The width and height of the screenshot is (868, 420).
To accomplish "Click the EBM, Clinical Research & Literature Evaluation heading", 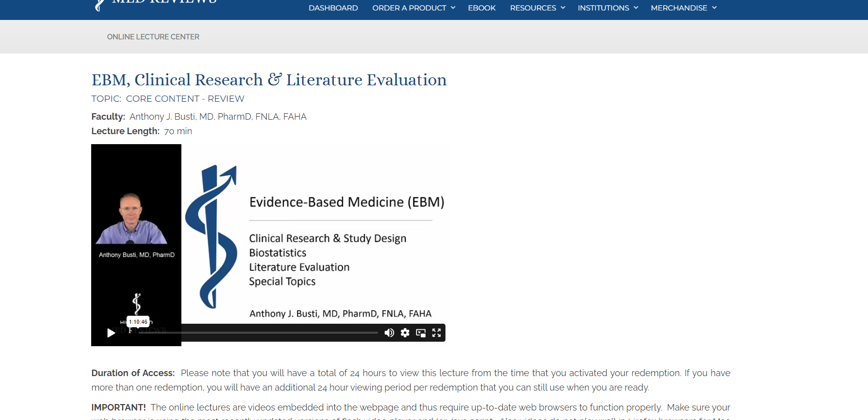I will [269, 80].
